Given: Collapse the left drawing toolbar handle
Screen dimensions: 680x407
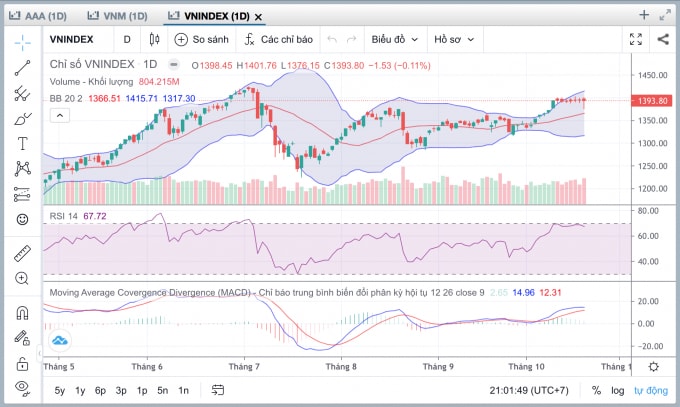Looking at the screenshot, I should (39, 352).
